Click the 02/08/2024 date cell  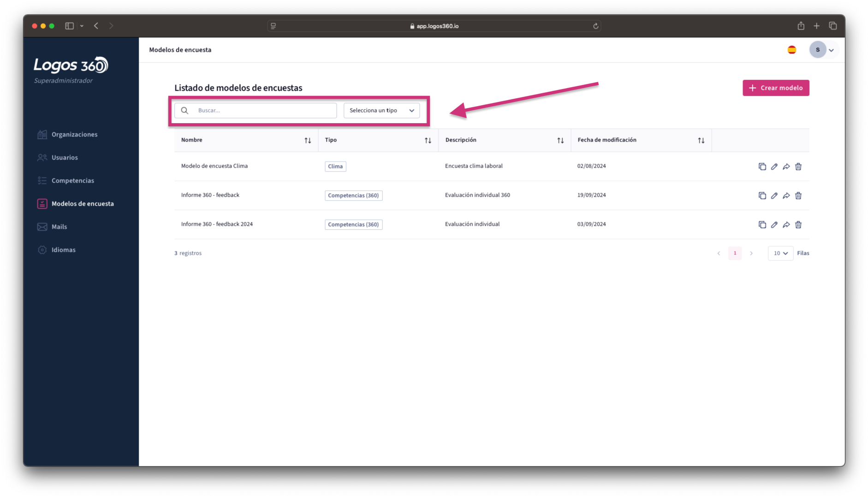591,166
